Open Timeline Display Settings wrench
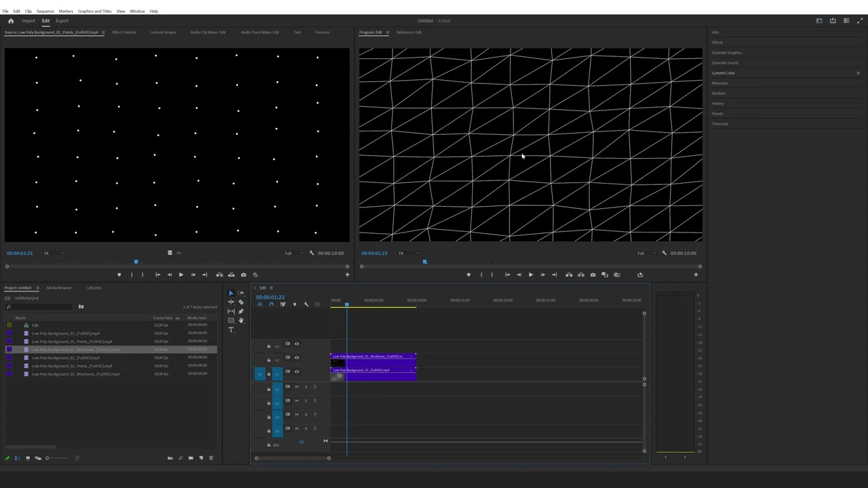 (306, 304)
